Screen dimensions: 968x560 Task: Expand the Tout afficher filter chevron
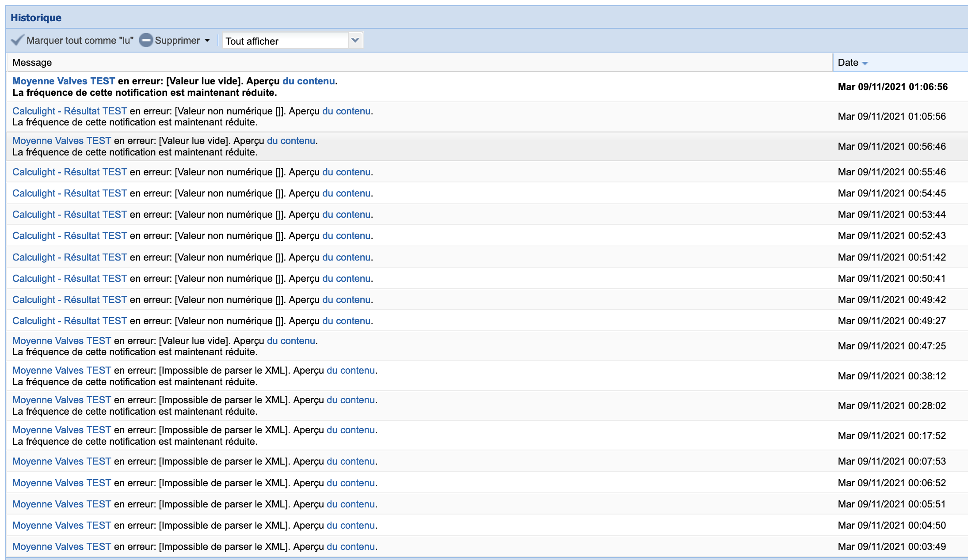click(355, 41)
